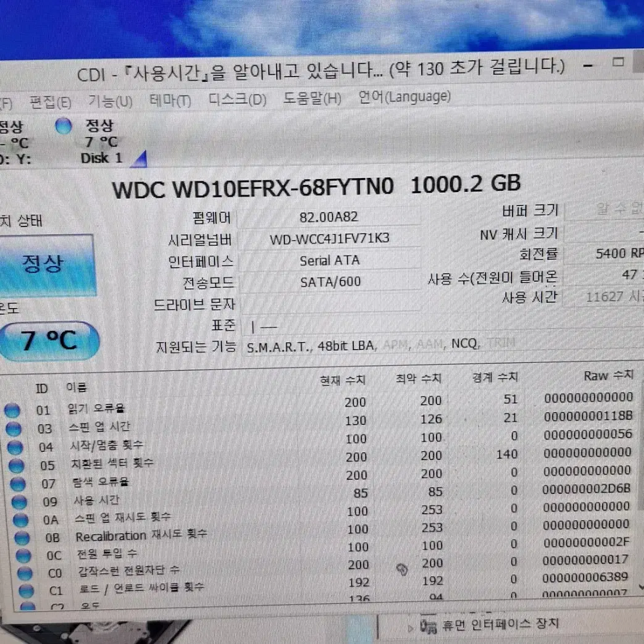Screen dimensions: 644x644
Task: Select the Disk 1 status icon
Action: tap(63, 126)
